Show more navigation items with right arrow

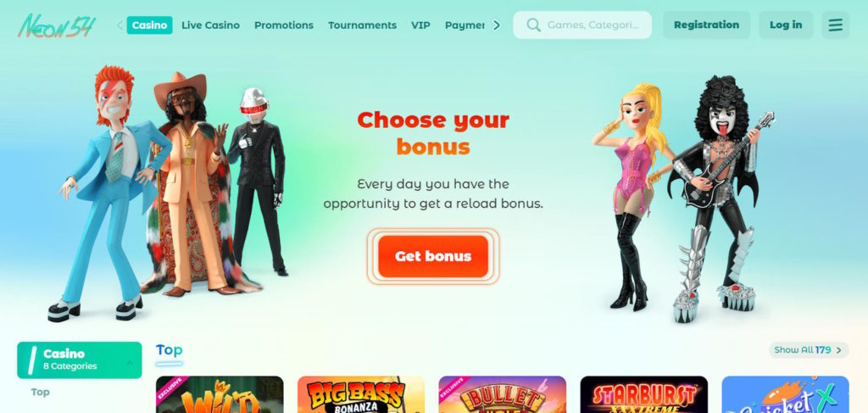(x=497, y=25)
